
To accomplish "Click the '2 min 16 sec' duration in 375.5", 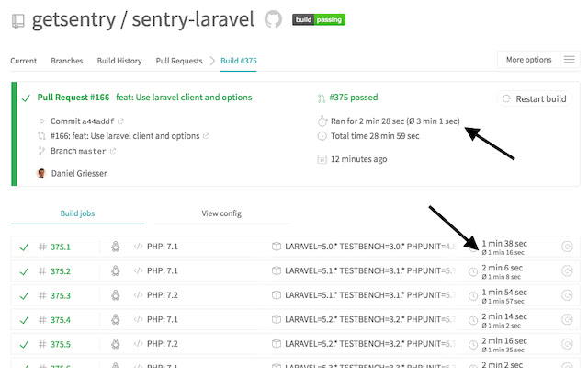I will pos(504,341).
